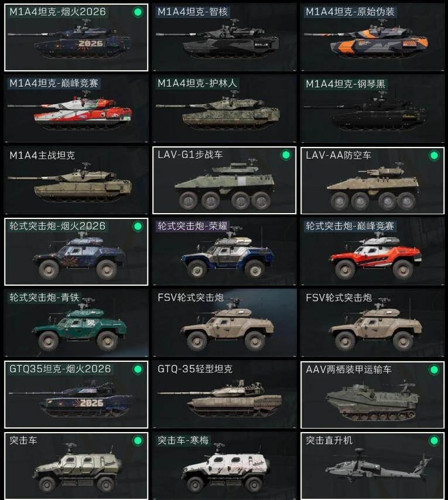The height and width of the screenshot is (500, 448).
Task: Select default M1A4主战坦克 card
Action: click(x=76, y=180)
